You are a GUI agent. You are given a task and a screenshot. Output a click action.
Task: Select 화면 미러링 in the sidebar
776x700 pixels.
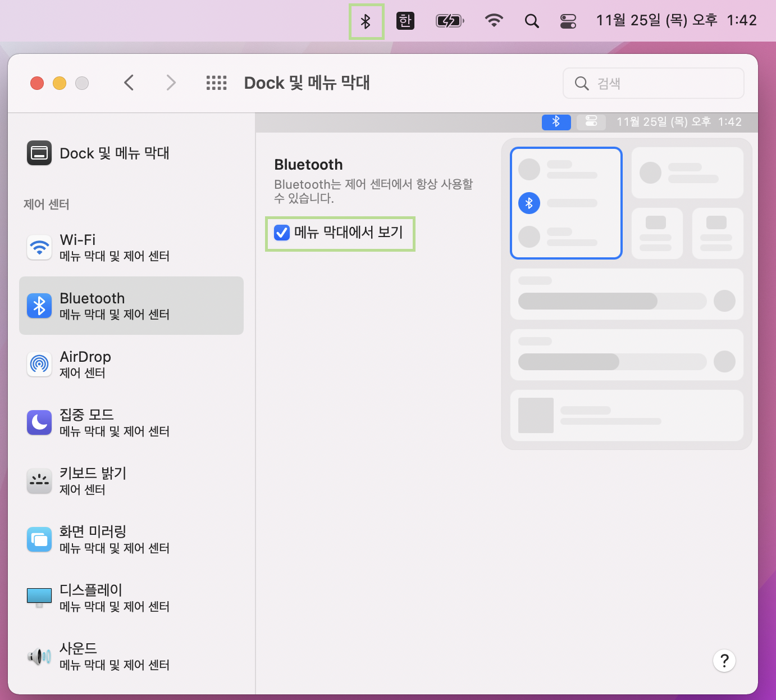(131, 539)
